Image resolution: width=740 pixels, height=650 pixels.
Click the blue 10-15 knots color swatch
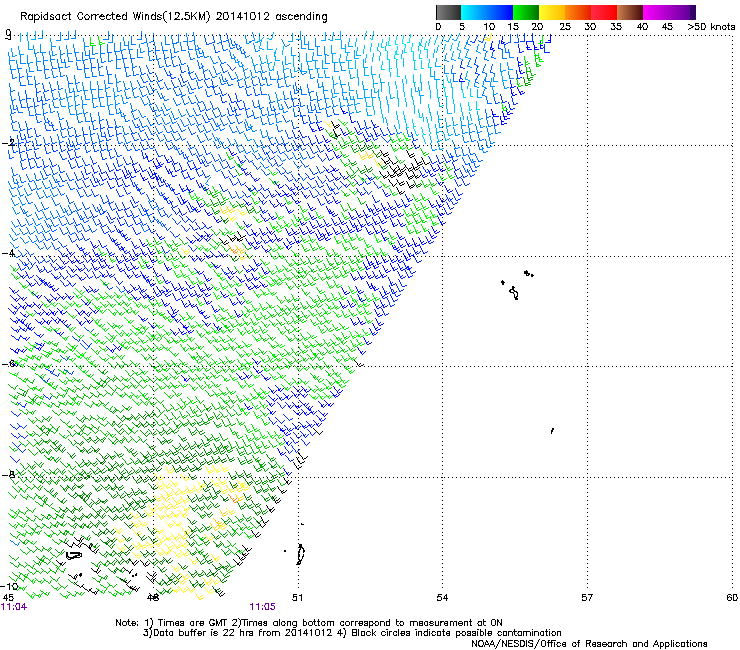[500, 12]
